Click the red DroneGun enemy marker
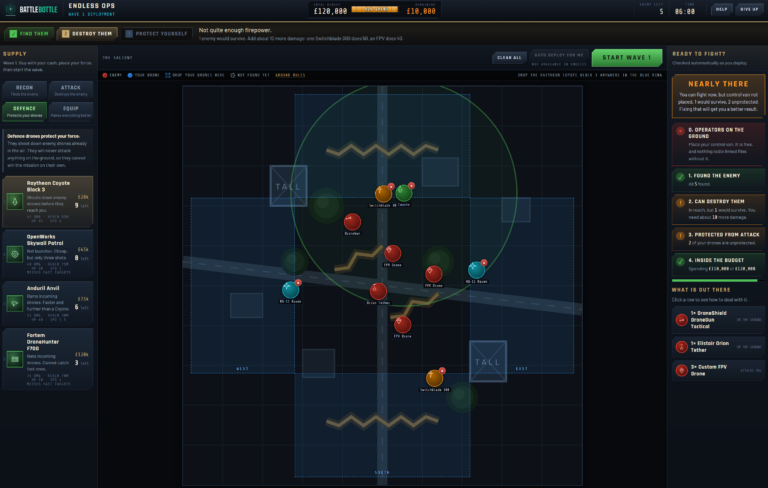 [x=352, y=222]
